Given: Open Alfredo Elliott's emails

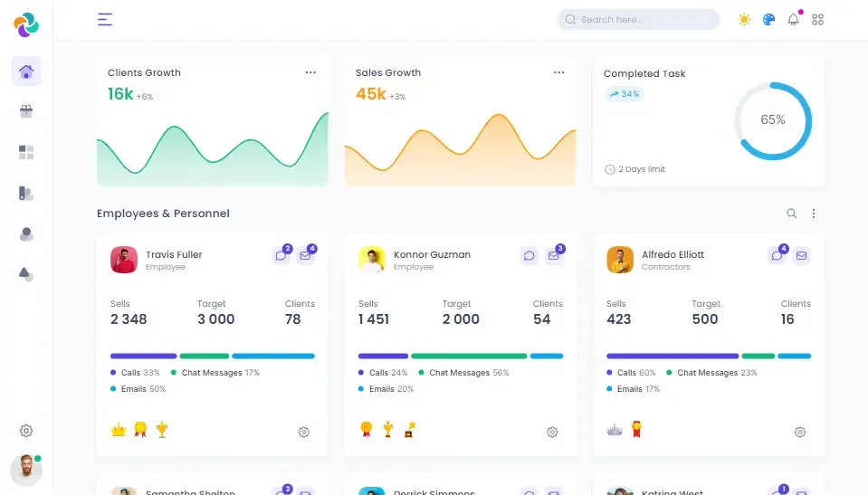Looking at the screenshot, I should [802, 255].
